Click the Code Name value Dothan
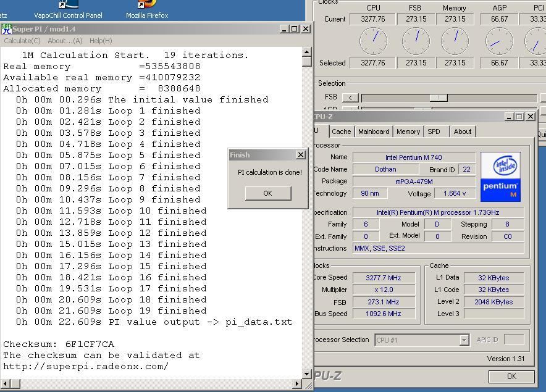The height and width of the screenshot is (392, 546). click(385, 169)
